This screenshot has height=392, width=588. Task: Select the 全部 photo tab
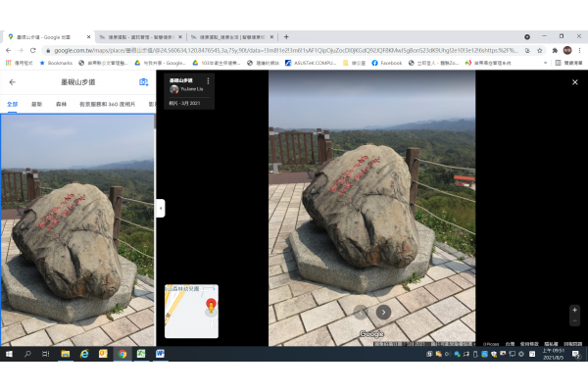point(13,104)
